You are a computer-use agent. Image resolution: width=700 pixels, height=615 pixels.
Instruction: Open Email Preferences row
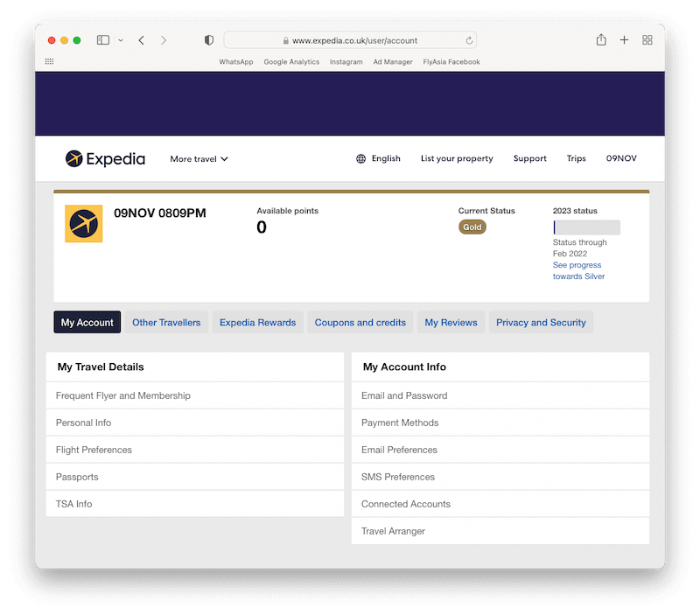pos(500,450)
